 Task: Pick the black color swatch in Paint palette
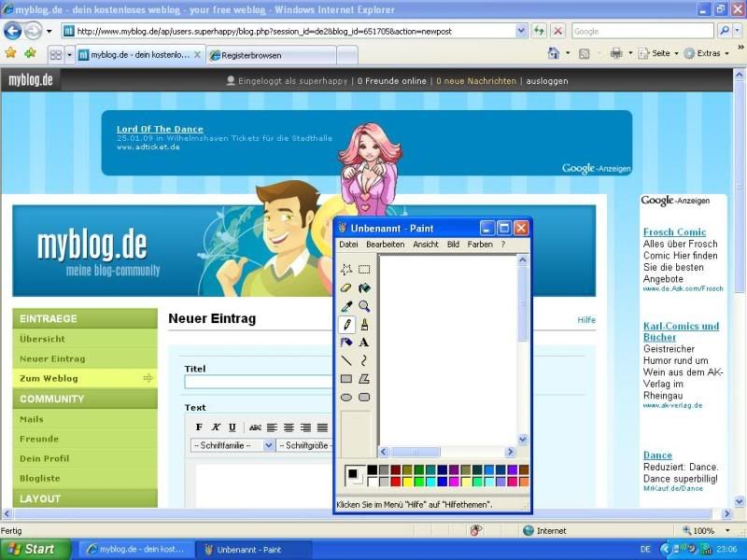pyautogui.click(x=372, y=470)
